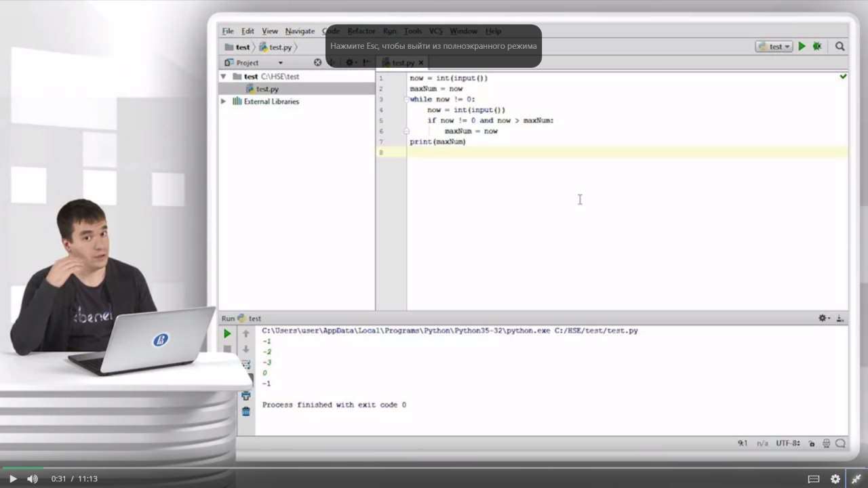
Task: Close the test.py editor tab
Action: pos(420,62)
